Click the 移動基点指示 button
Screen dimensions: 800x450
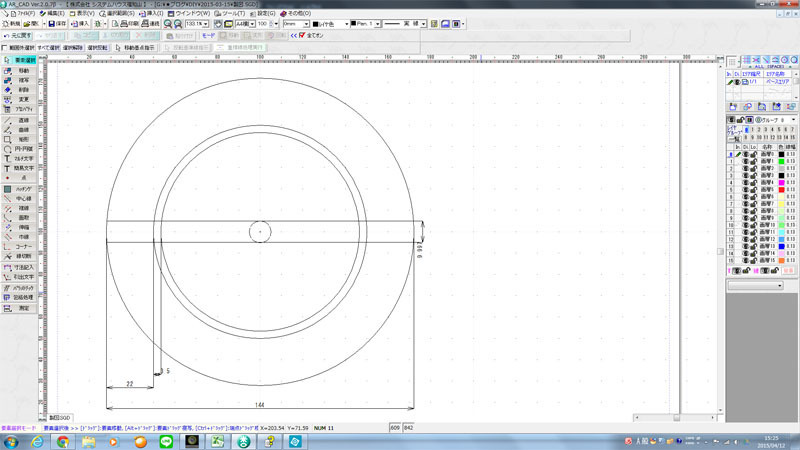pyautogui.click(x=135, y=48)
